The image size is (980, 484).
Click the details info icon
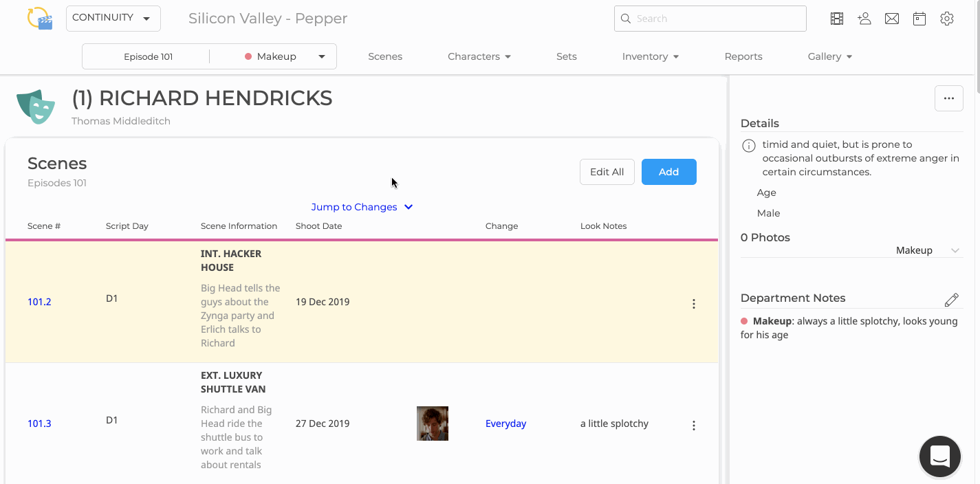(748, 146)
